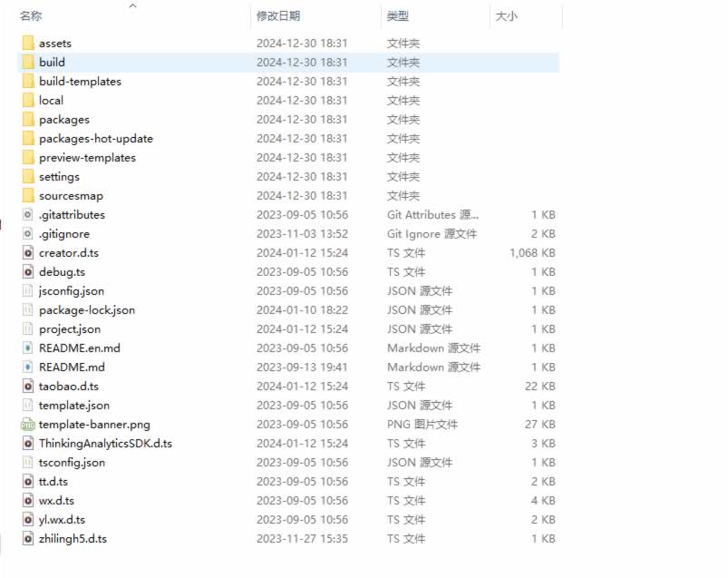Sort files by 大小 column header

(506, 16)
